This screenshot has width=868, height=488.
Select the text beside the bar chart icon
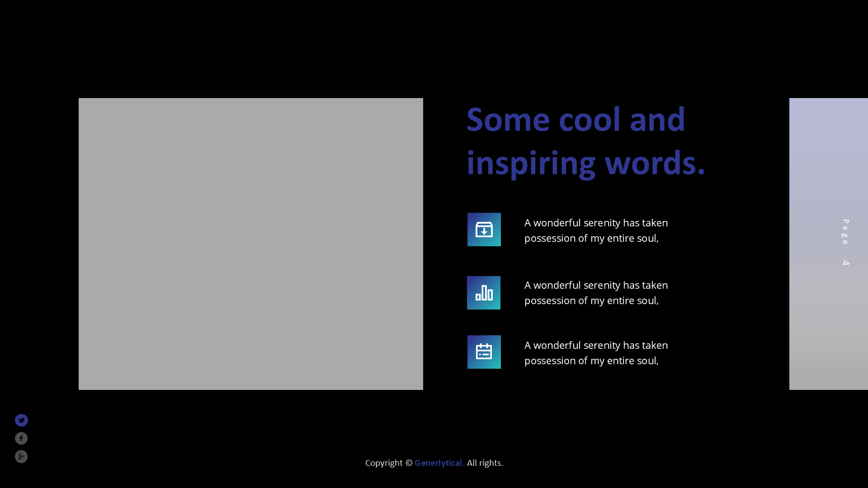(596, 293)
